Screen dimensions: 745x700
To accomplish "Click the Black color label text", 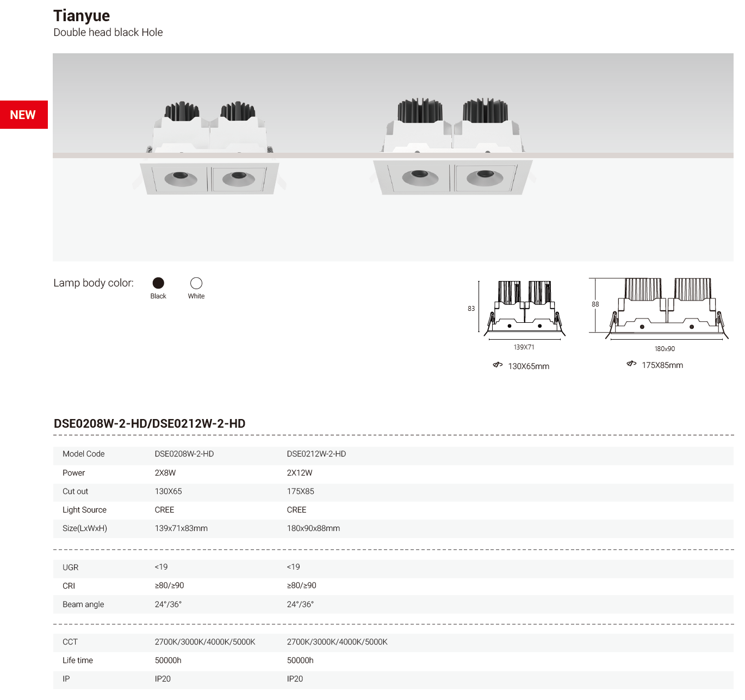I will [158, 296].
